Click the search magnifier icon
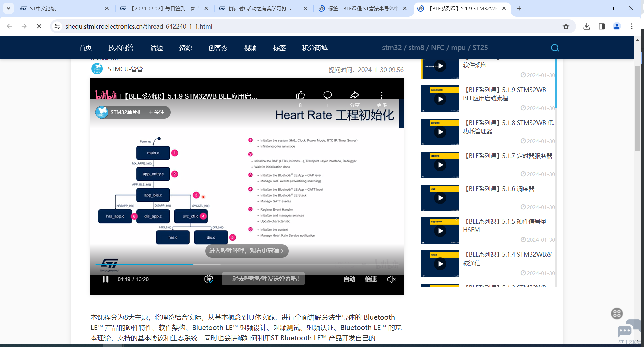Viewport: 644px width, 347px height. coord(555,48)
